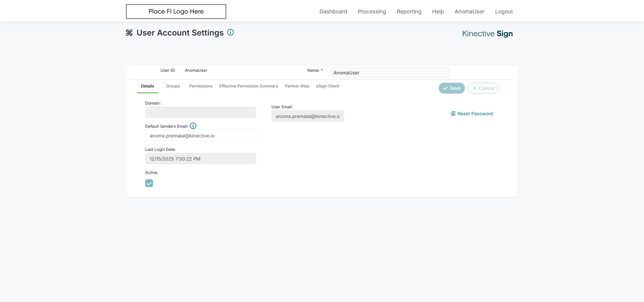Show the Effective Permission Summary tab

click(249, 86)
